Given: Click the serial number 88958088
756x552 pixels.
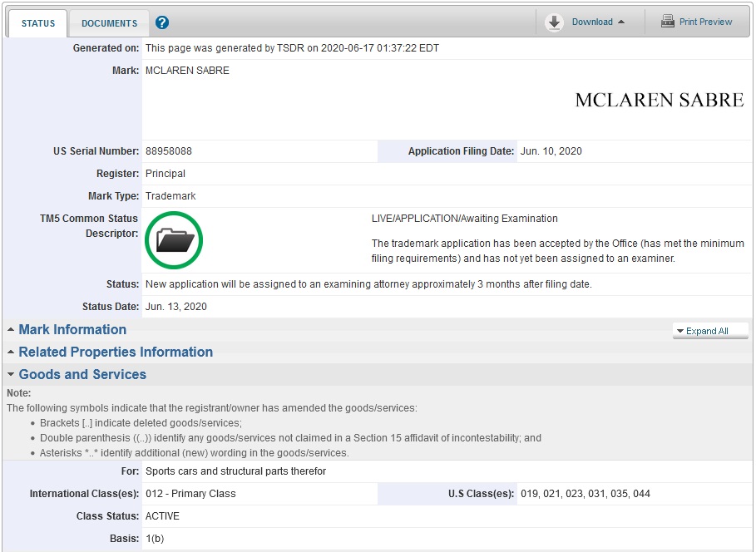Looking at the screenshot, I should [x=169, y=151].
